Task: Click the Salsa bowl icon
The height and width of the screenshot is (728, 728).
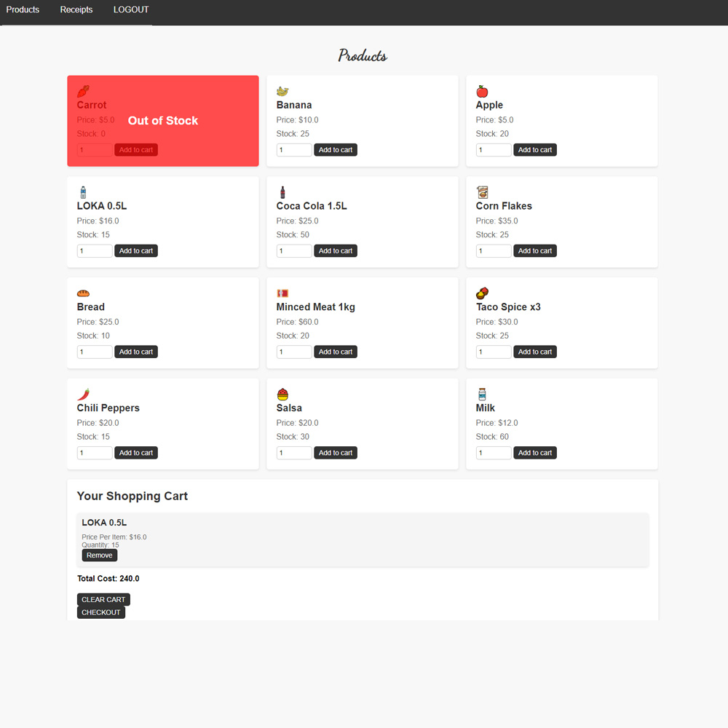Action: pyautogui.click(x=282, y=394)
